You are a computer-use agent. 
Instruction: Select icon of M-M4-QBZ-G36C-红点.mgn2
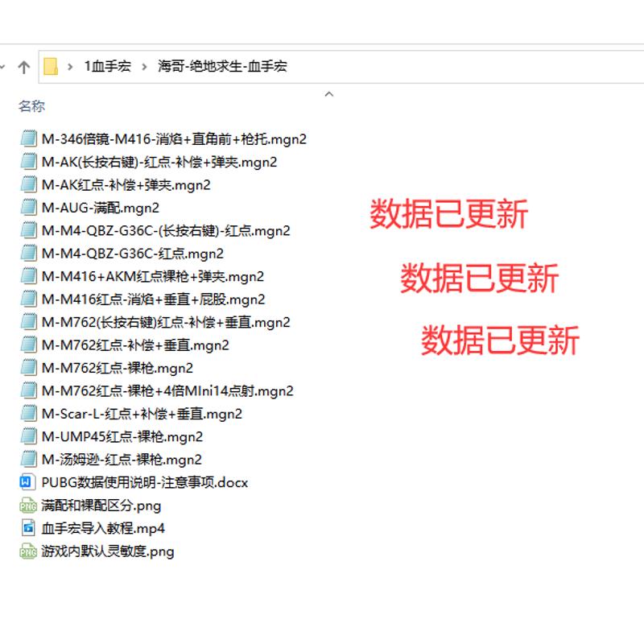pos(28,253)
